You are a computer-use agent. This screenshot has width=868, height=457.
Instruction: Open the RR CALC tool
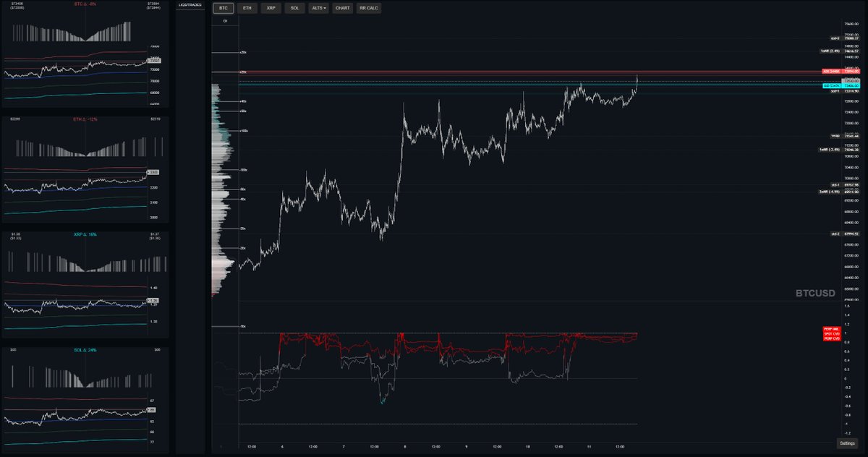click(368, 8)
